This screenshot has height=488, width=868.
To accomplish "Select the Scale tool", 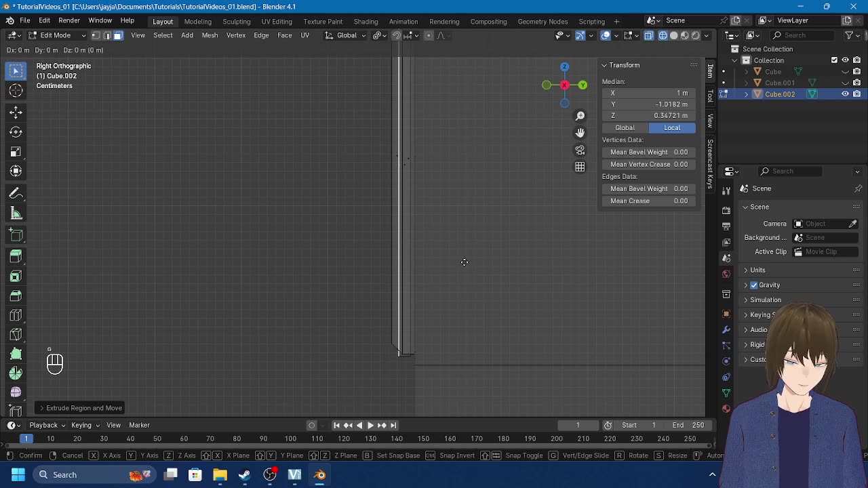I will point(16,152).
